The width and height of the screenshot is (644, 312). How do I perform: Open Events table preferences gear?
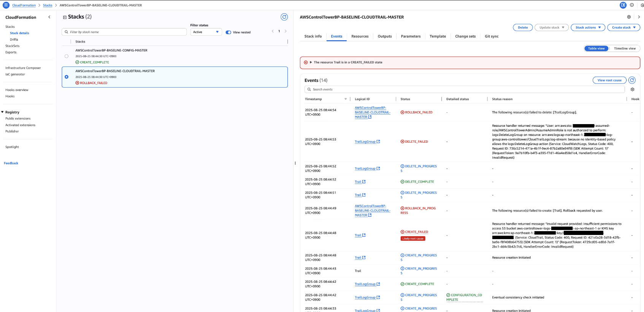[x=632, y=90]
